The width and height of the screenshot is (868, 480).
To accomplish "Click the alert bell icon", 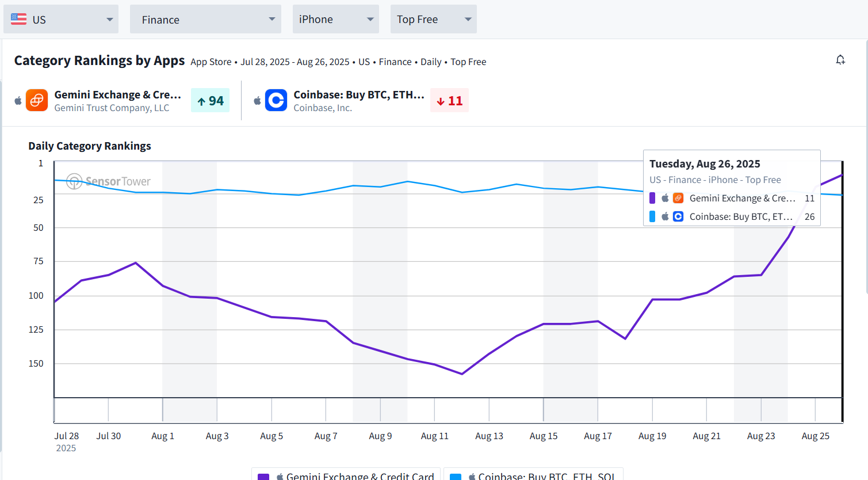I will point(840,60).
